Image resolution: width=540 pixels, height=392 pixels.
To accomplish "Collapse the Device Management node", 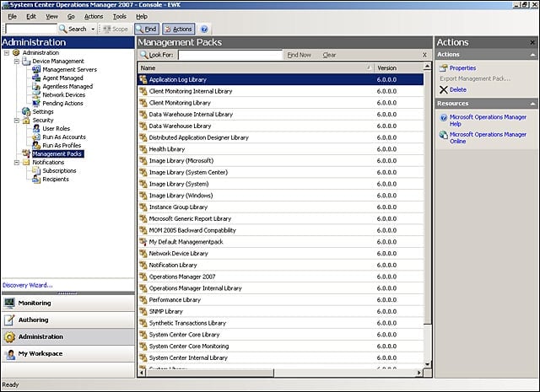I will coord(17,62).
